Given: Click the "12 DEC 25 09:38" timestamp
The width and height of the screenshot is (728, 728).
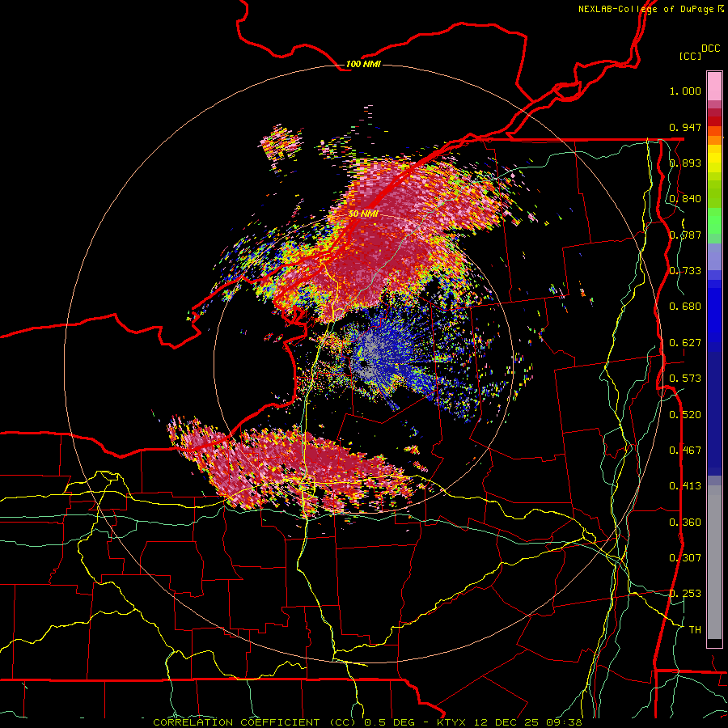Looking at the screenshot, I should [527, 722].
